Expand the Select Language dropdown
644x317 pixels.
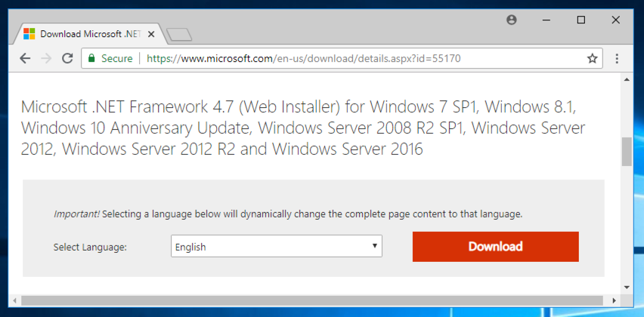point(277,247)
